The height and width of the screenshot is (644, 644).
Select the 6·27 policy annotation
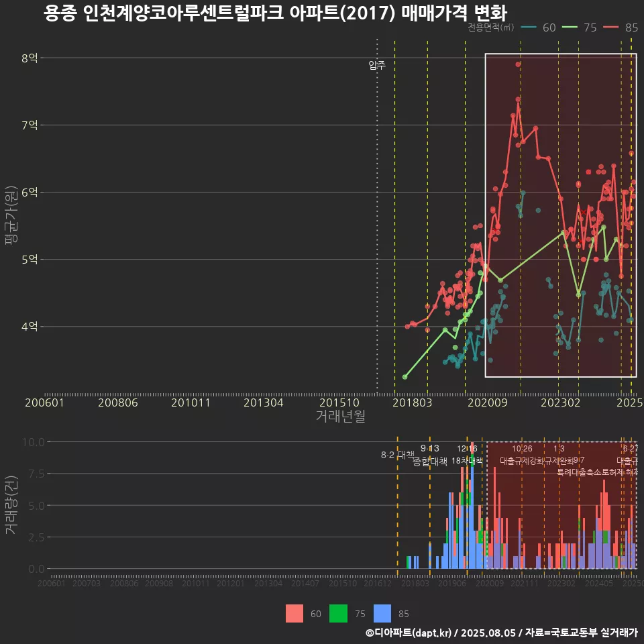coord(630,449)
